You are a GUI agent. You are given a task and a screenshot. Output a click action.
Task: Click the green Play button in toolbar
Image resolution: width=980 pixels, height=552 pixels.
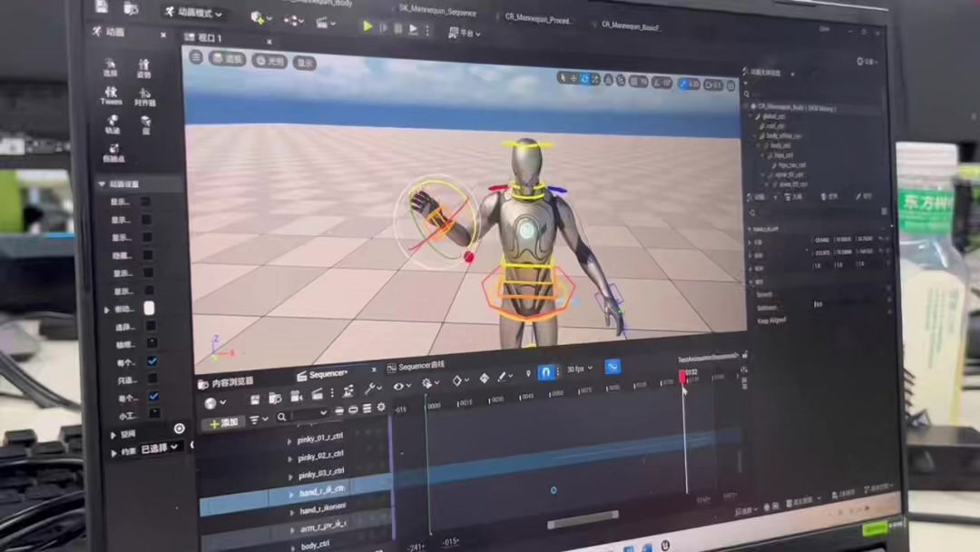coord(367,26)
